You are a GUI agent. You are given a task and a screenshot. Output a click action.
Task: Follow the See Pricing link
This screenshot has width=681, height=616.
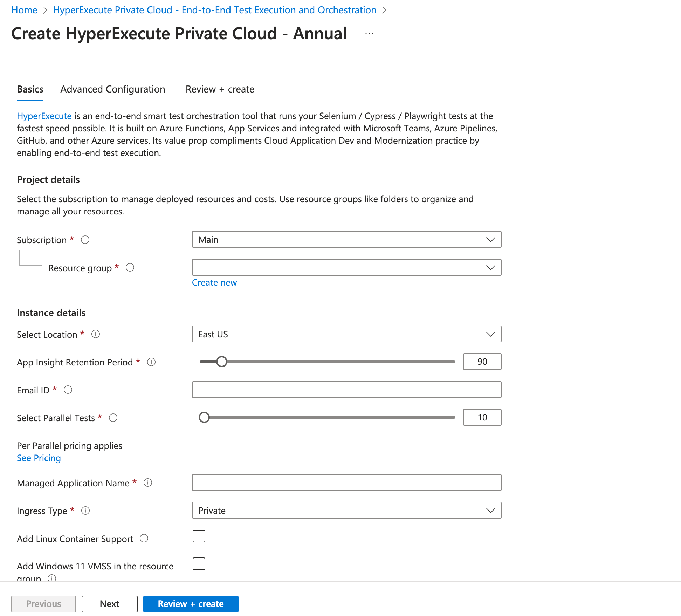pos(39,458)
